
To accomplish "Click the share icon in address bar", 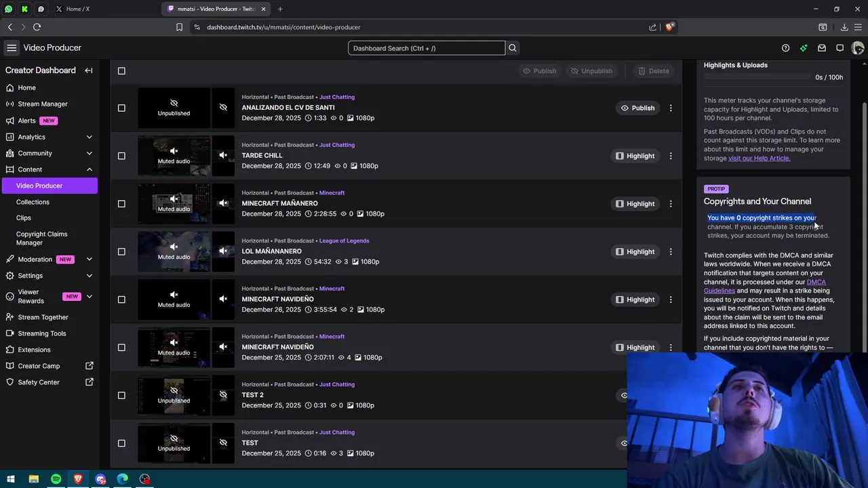I will 652,27.
